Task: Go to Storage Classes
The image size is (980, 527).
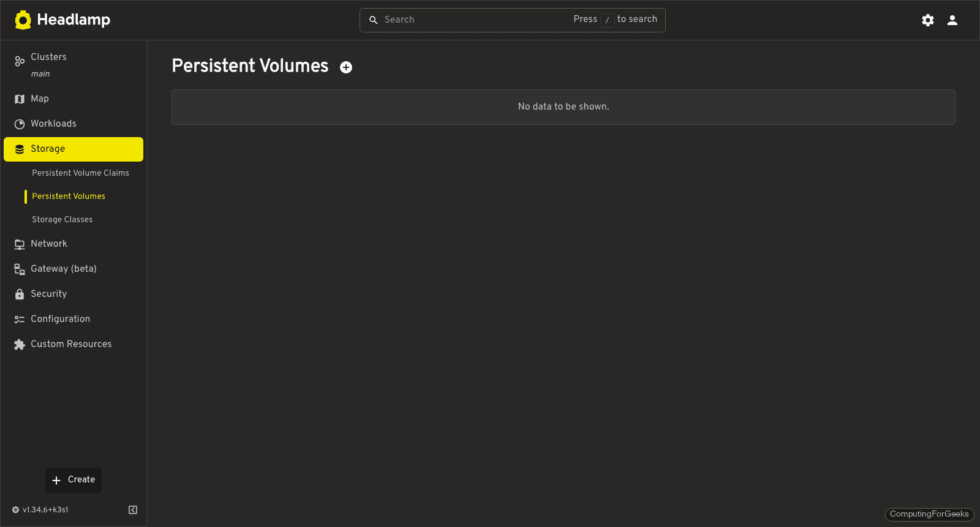Action: point(62,220)
